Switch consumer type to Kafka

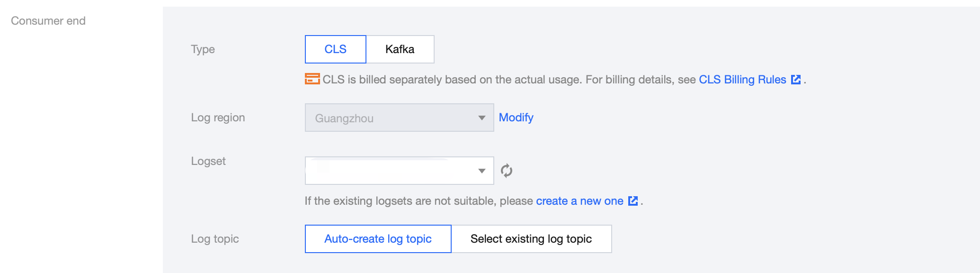(400, 49)
